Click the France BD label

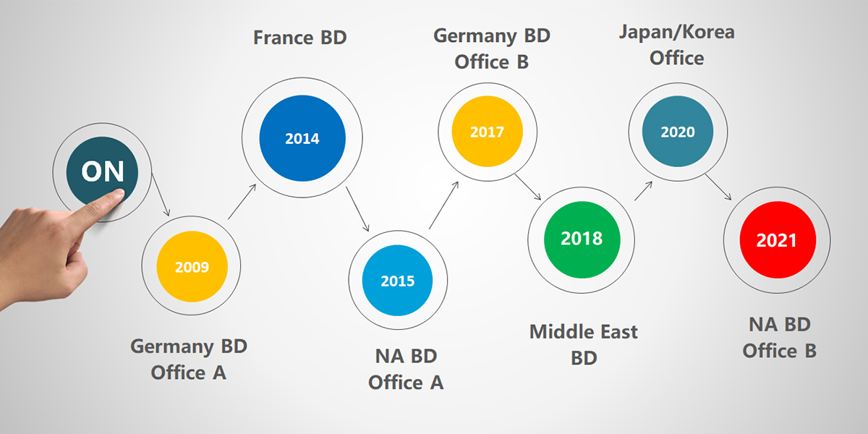300,38
